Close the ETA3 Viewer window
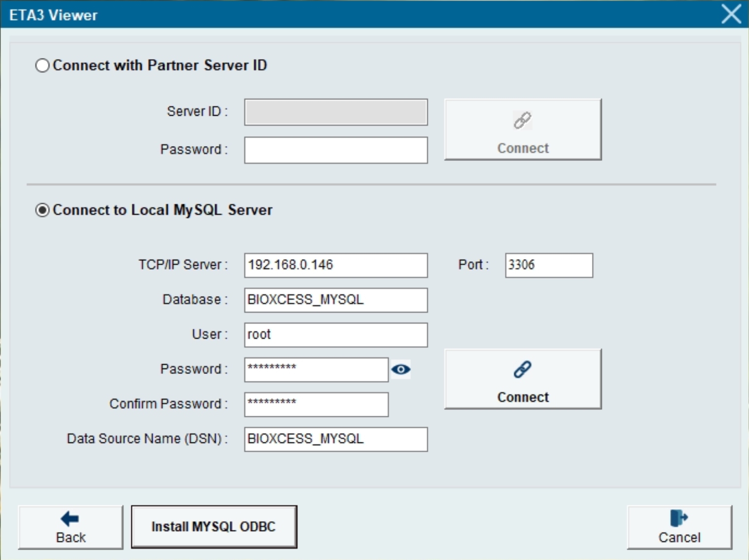749x560 pixels. 731,14
